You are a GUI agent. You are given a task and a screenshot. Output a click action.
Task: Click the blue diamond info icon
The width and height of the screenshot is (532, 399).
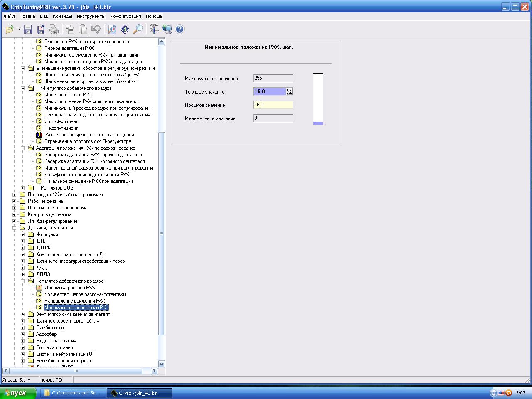click(x=125, y=29)
